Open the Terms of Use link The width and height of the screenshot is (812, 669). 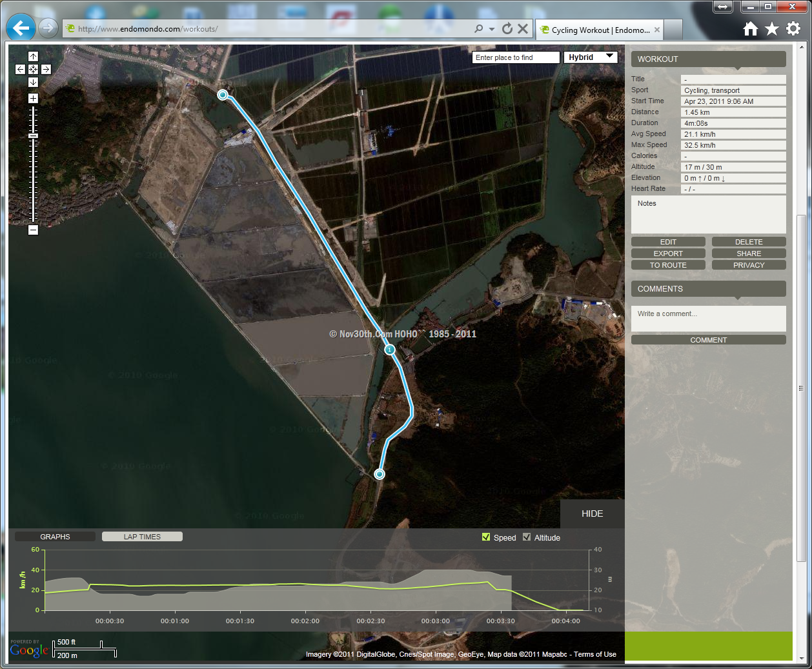595,654
